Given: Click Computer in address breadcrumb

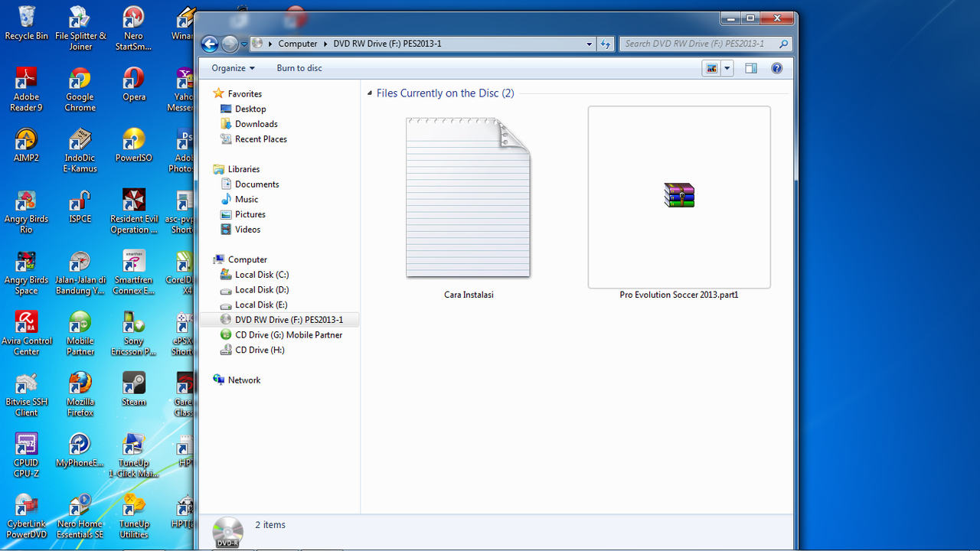Looking at the screenshot, I should tap(298, 44).
